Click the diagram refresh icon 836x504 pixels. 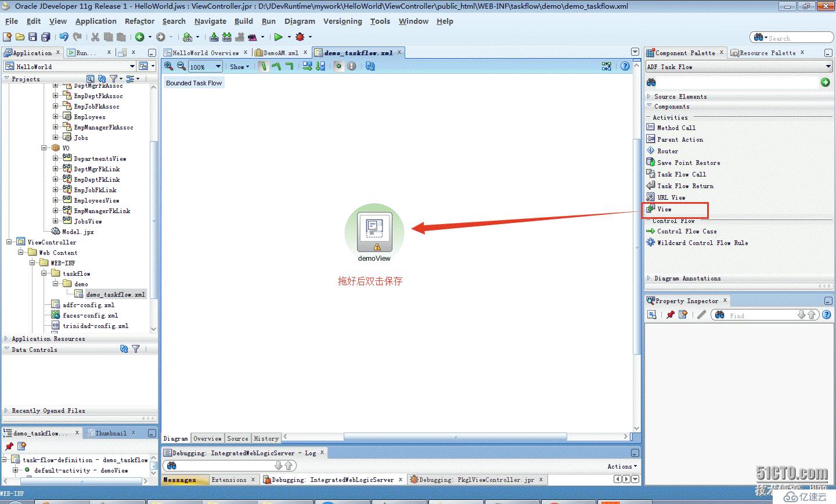coord(370,66)
